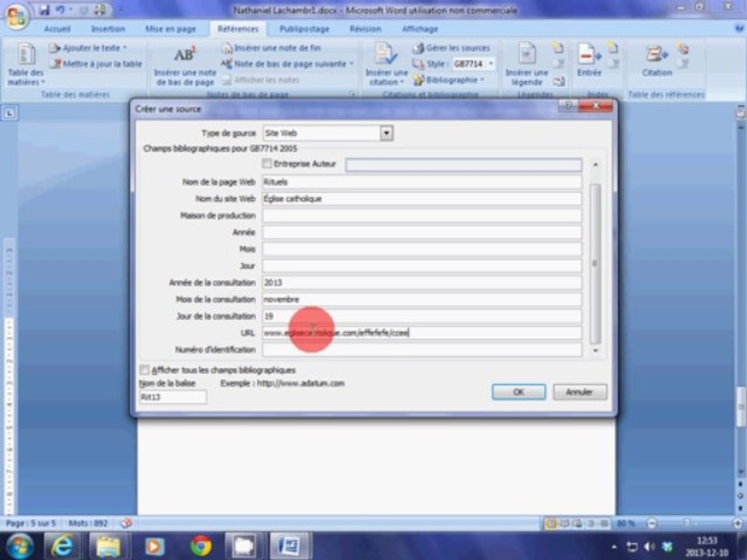Screen dimensions: 747x560
Task: Check the Entreprise Auteur checkbox
Action: (267, 164)
